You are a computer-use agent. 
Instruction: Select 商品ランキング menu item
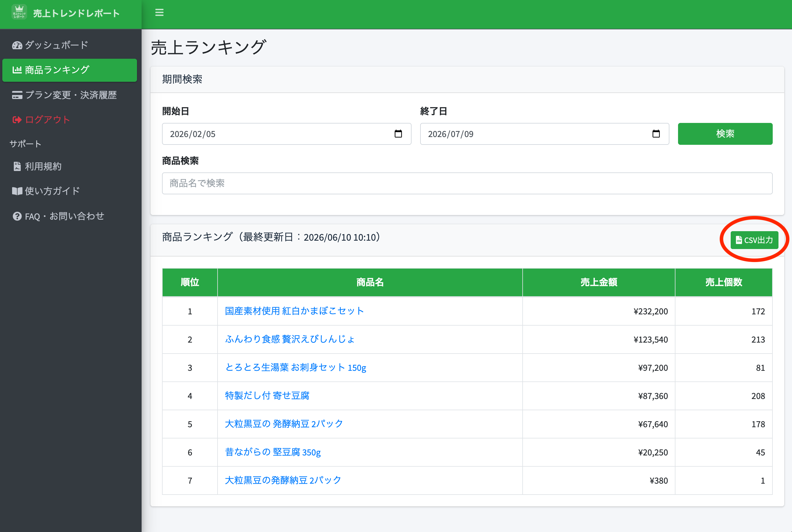click(70, 70)
